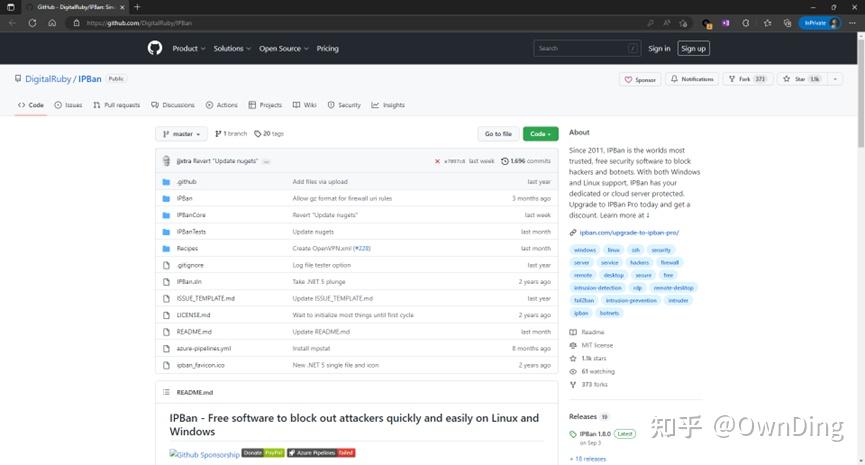Click the Recipes folder icon

point(166,248)
